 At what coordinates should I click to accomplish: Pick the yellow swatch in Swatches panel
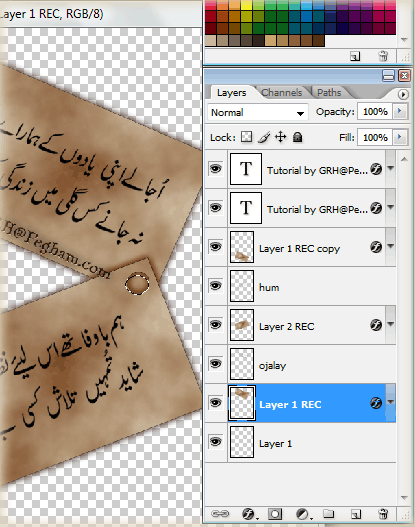click(x=246, y=4)
